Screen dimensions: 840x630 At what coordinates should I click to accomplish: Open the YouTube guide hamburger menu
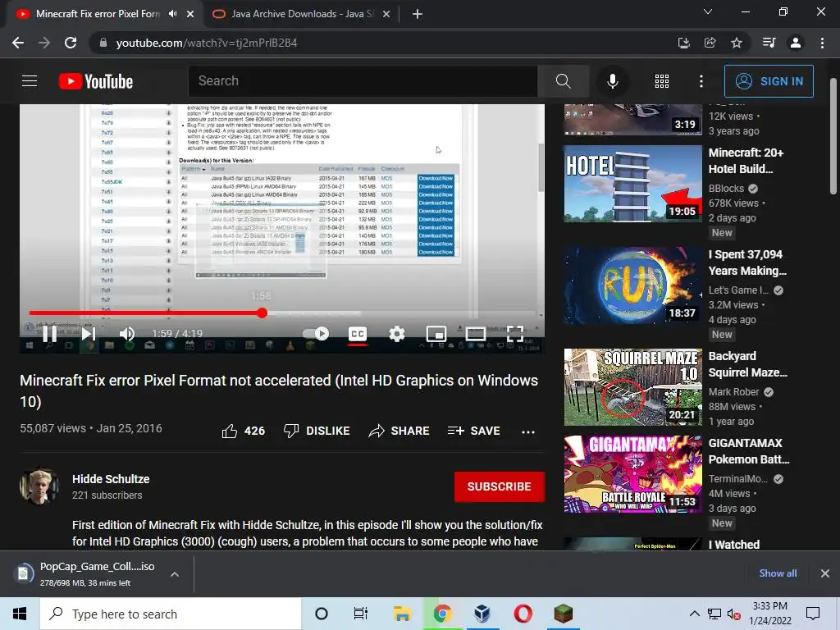(30, 81)
